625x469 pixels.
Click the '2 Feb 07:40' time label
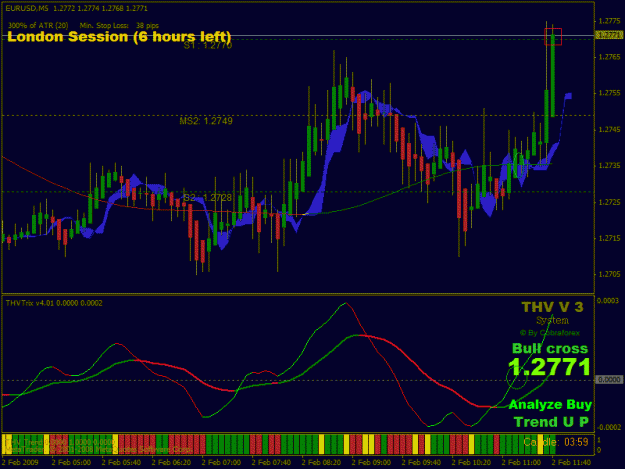tap(271, 463)
